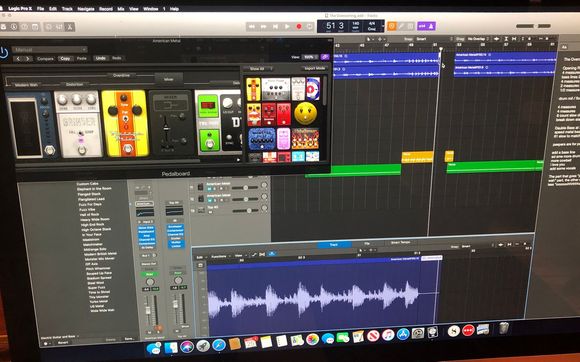Select the yellow-orange pedal in pedal browser
The height and width of the screenshot is (362, 580).
pos(253,89)
